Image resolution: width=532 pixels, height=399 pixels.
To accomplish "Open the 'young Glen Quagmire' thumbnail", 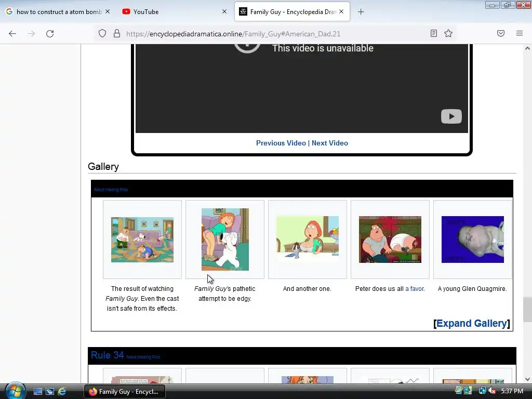I will click(473, 240).
